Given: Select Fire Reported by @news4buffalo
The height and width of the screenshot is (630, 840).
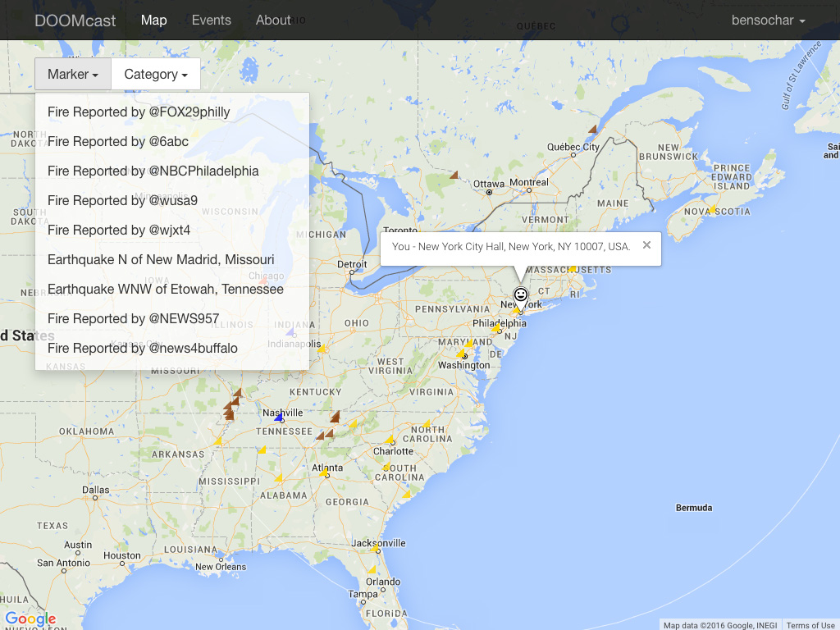Looking at the screenshot, I should (x=172, y=348).
